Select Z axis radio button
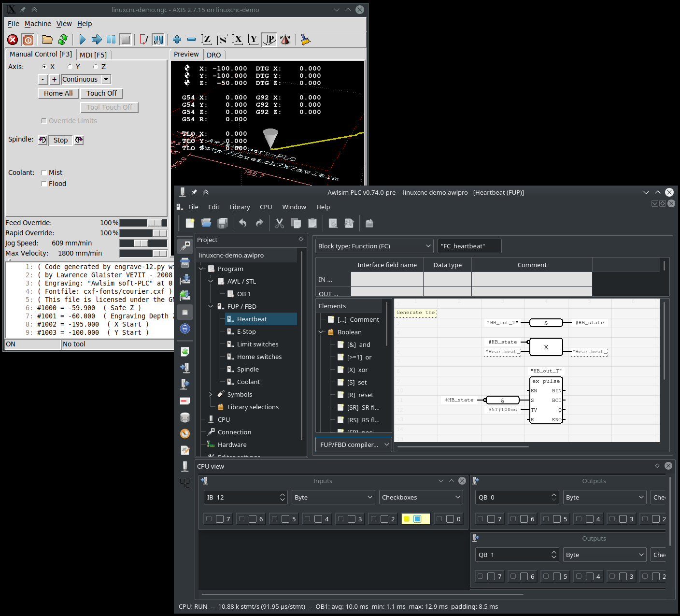This screenshot has height=616, width=680. (x=96, y=67)
